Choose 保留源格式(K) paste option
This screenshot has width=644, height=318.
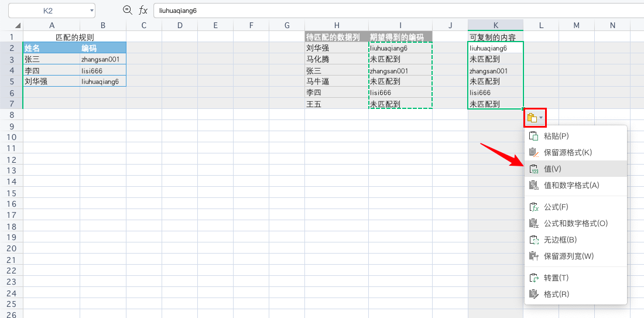point(567,152)
